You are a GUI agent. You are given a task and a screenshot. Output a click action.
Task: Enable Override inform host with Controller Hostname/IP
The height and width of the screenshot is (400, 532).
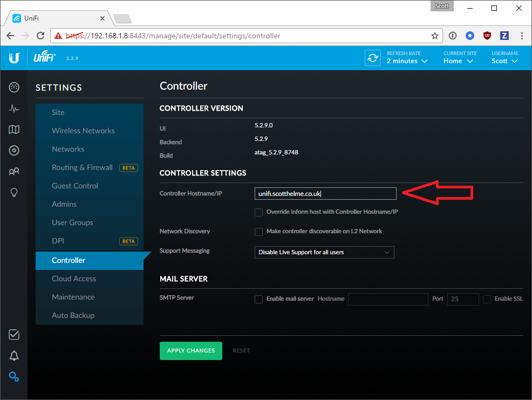pos(258,212)
